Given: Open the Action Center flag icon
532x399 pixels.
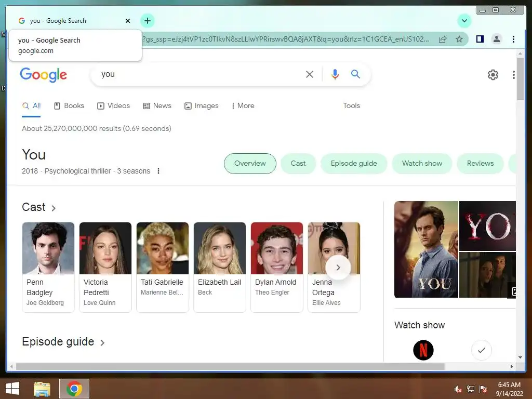Looking at the screenshot, I should click(483, 389).
